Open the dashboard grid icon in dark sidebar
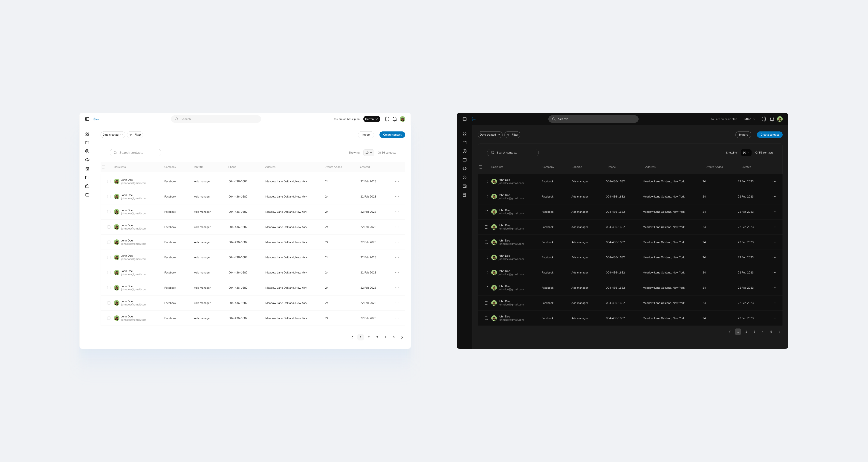The width and height of the screenshot is (868, 462). click(x=464, y=134)
